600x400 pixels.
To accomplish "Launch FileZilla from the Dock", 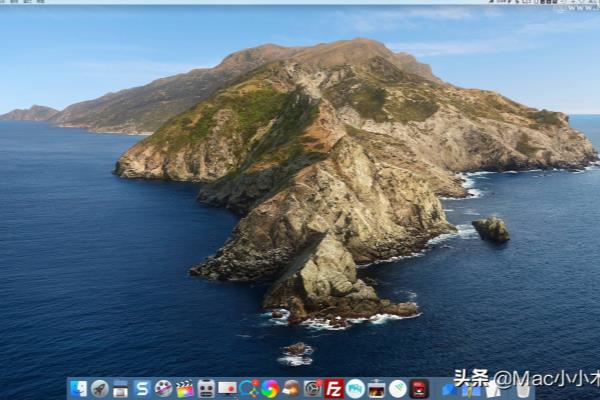I will [334, 389].
